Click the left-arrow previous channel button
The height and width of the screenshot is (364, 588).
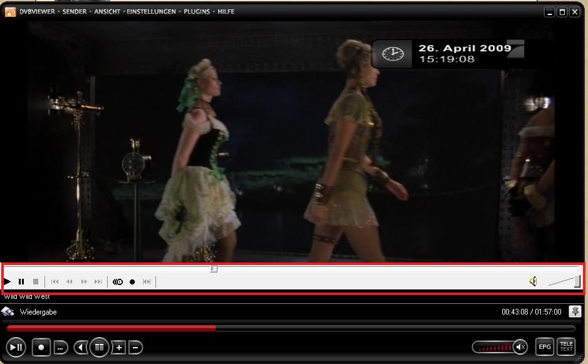click(80, 348)
